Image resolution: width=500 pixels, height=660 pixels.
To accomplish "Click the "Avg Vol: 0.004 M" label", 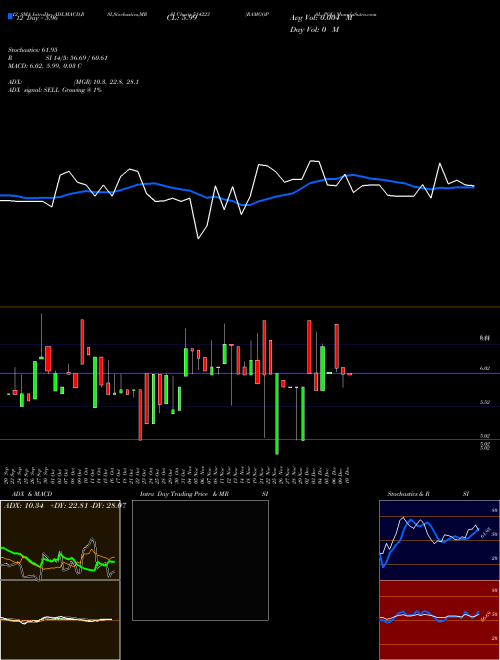I will [x=320, y=18].
